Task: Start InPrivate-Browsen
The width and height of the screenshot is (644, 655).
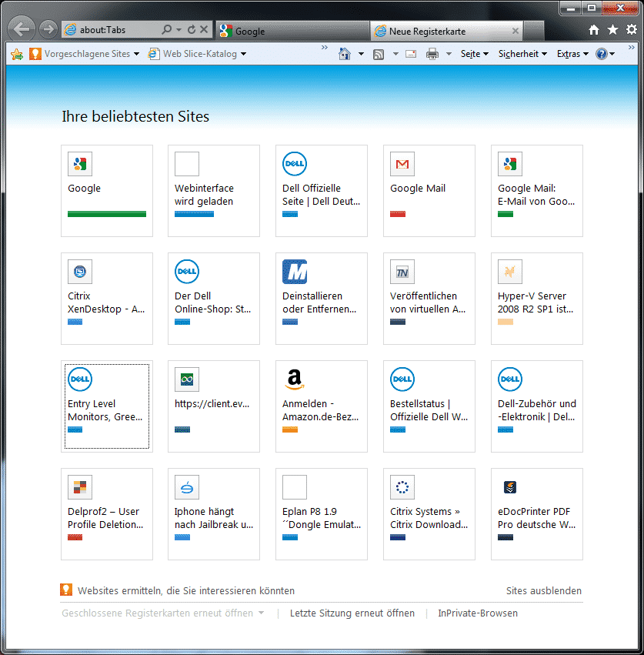Action: (477, 613)
